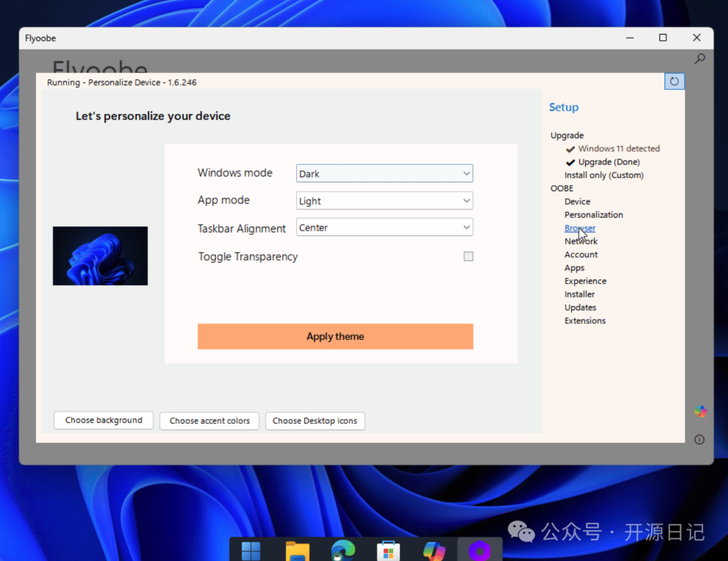Viewport: 728px width, 561px height.
Task: Click the wallpaper preview thumbnail
Action: point(100,256)
